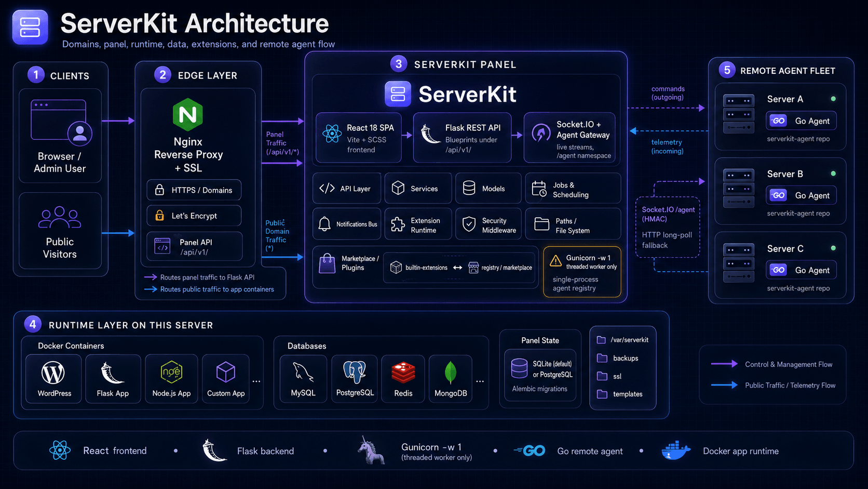Click the API Layer code brackets icon
Screen dimensions: 868x489
coord(327,188)
